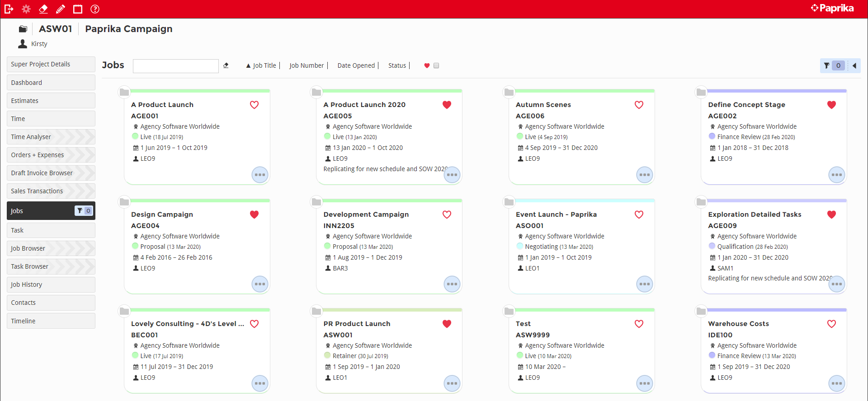Toggle heart on Warehouse Costs job
Viewport: 868px width, 401px height.
pos(831,324)
